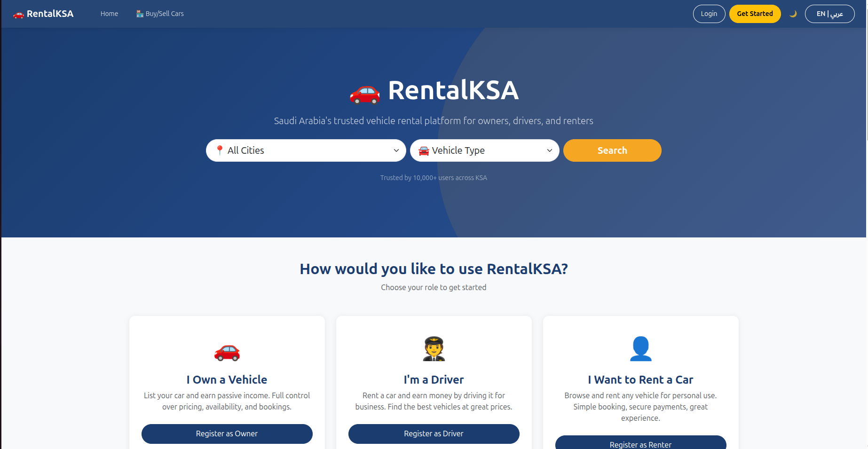Toggle dark mode moon icon
This screenshot has height=449, width=868.
(x=793, y=14)
